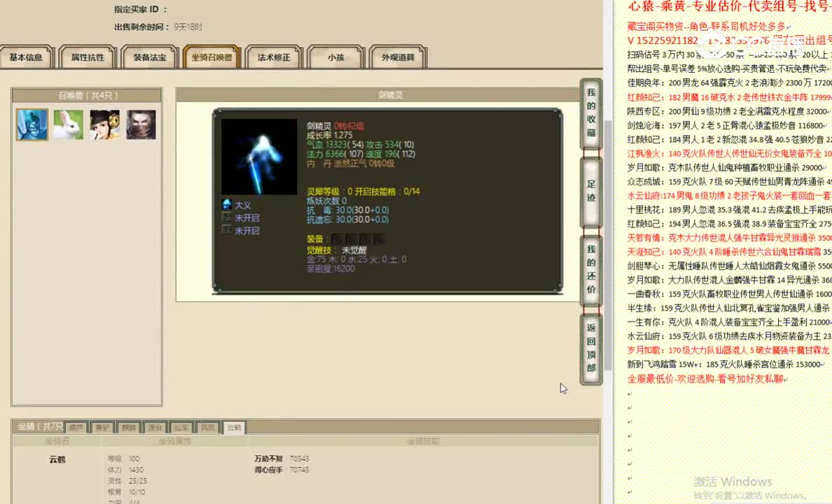Click red document line starting 天若有情
The width and height of the screenshot is (832, 504).
tap(730, 238)
